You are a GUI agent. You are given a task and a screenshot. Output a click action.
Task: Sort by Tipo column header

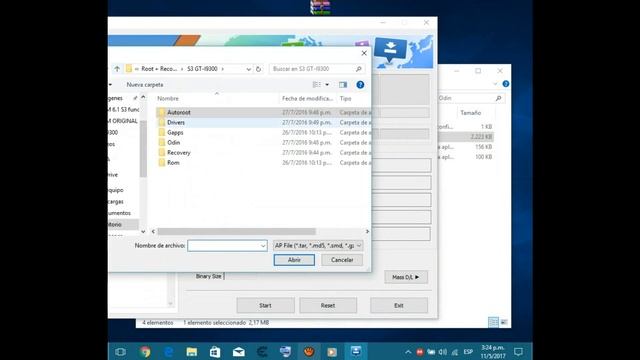tap(345, 98)
